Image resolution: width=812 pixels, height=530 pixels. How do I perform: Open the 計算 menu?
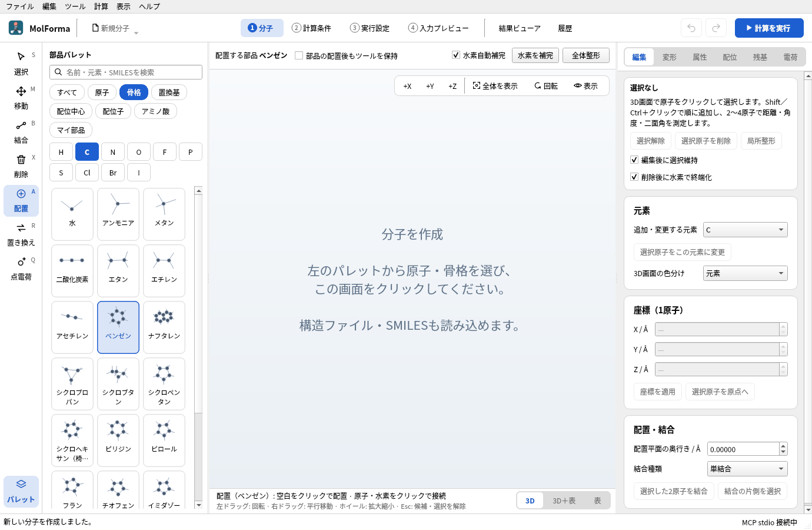pos(101,6)
